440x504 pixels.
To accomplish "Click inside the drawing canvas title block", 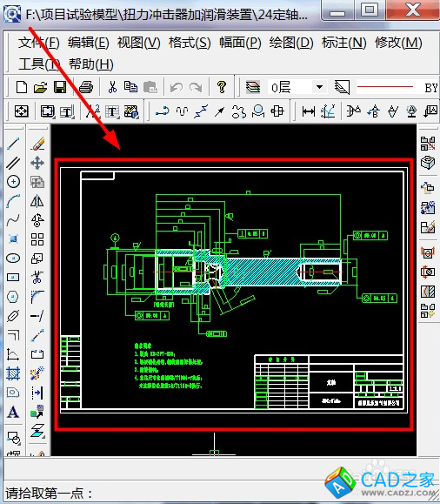I will tap(329, 382).
